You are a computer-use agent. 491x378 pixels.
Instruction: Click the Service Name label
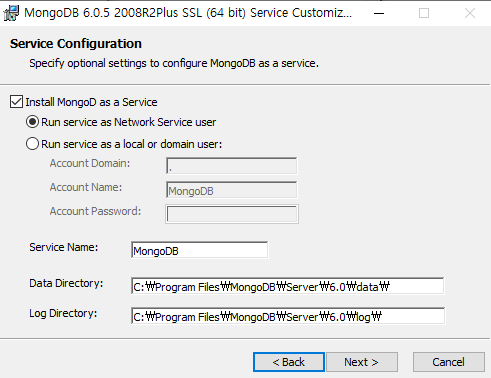[64, 247]
